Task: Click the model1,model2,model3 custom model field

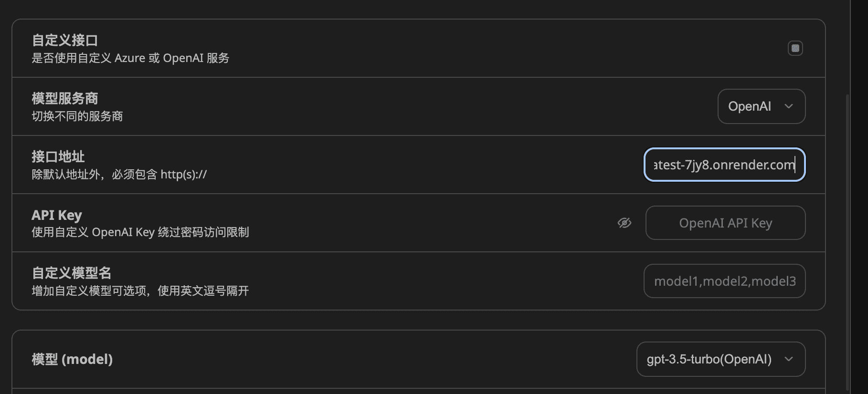Action: coord(724,281)
